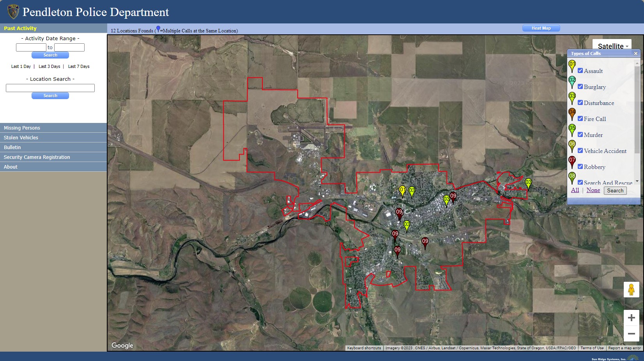Select the 03 marker at the far east edge

[528, 183]
